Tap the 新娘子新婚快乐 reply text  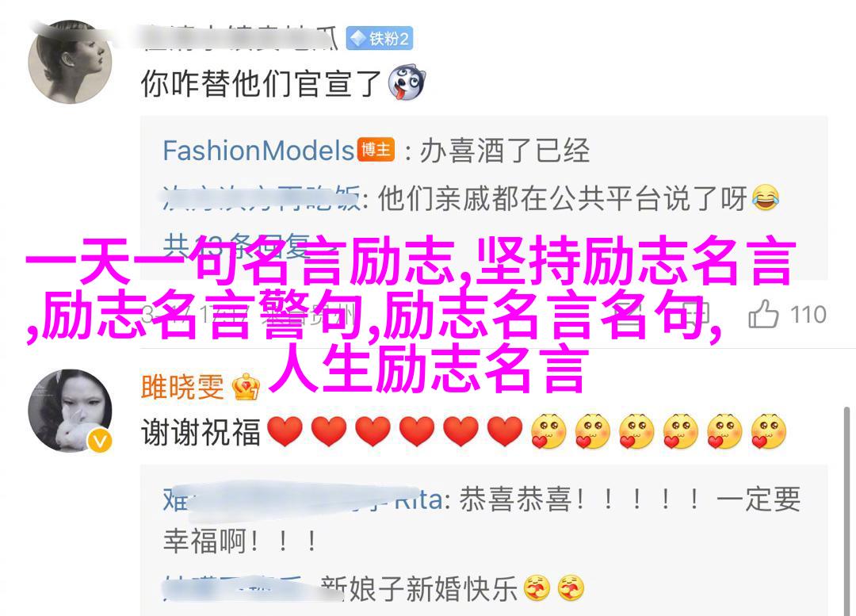[x=419, y=589]
